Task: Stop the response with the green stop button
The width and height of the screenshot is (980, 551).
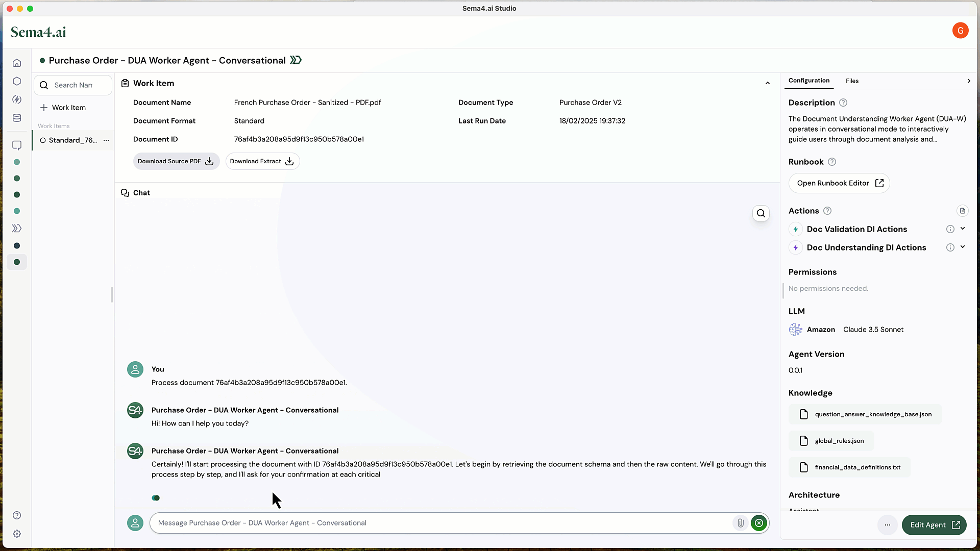Action: [759, 523]
